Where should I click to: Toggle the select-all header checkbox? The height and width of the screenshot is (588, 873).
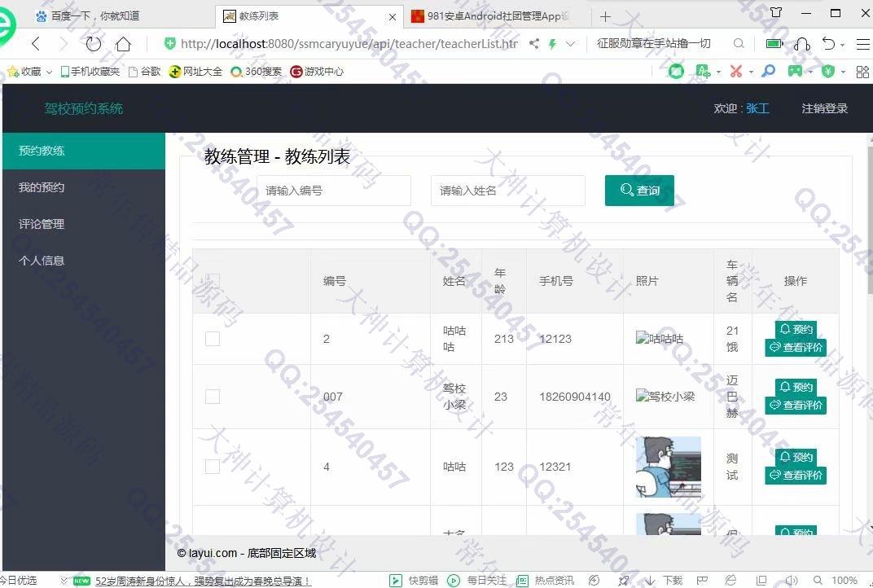click(x=213, y=281)
